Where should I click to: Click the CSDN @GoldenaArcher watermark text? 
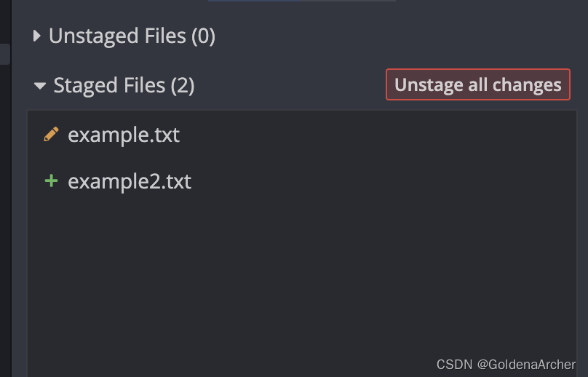506,364
